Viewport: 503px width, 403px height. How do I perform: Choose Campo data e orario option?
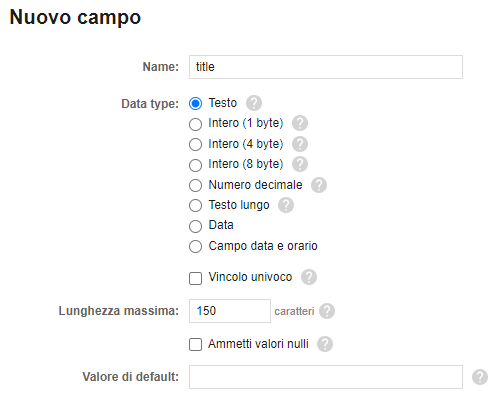point(195,247)
